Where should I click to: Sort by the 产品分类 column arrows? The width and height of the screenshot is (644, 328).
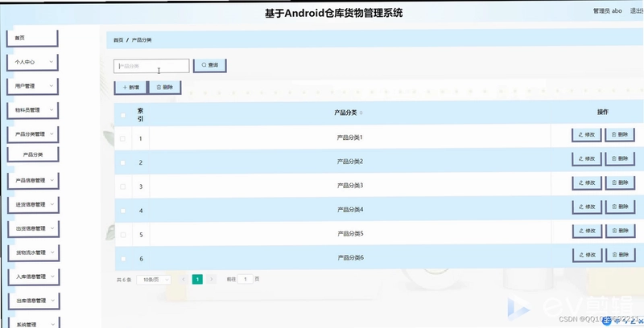(x=361, y=113)
